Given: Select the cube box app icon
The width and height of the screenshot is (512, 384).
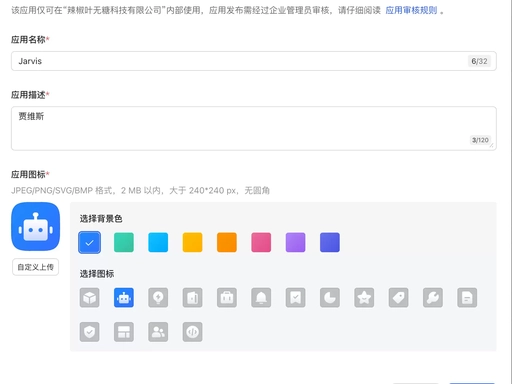Looking at the screenshot, I should pos(89,297).
